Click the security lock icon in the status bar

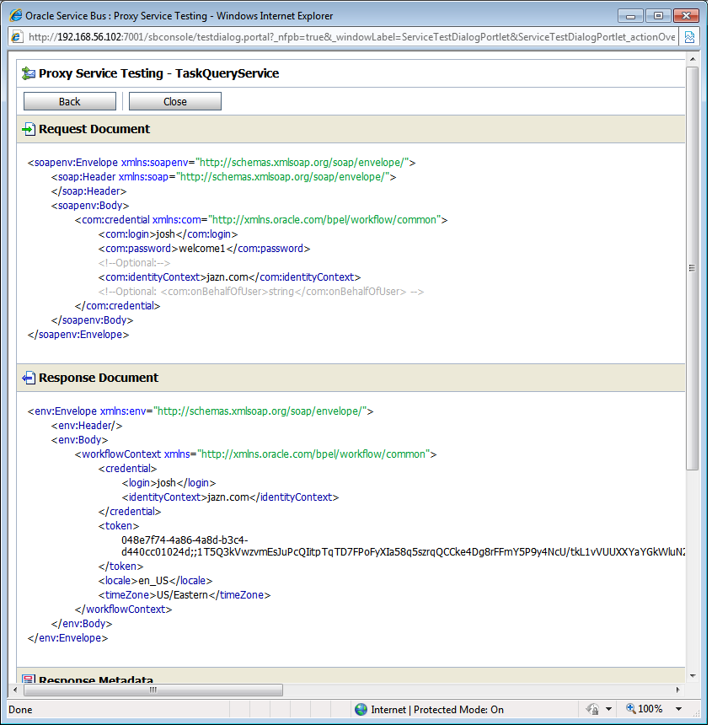coord(592,709)
